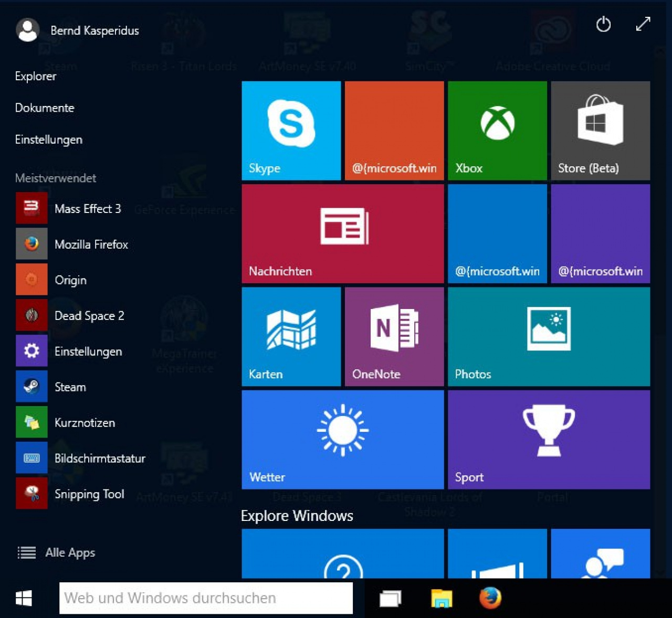672x618 pixels.
Task: Launch the OneNote tile
Action: [394, 337]
